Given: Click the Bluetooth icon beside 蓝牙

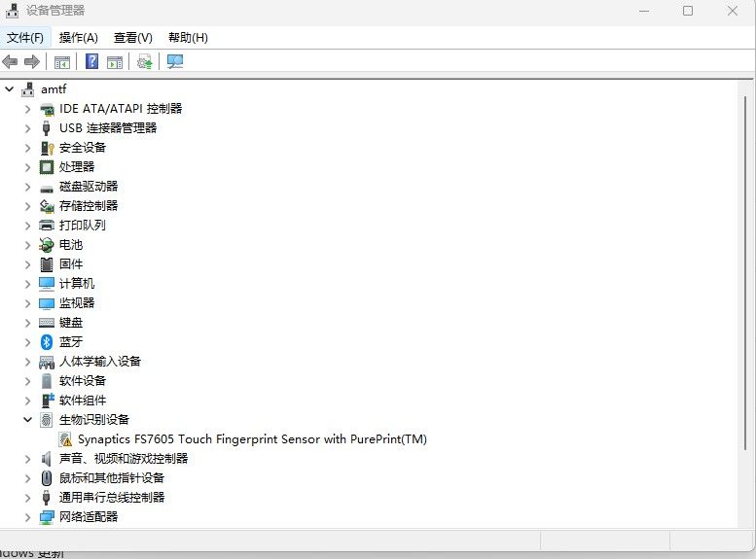Looking at the screenshot, I should pyautogui.click(x=47, y=342).
